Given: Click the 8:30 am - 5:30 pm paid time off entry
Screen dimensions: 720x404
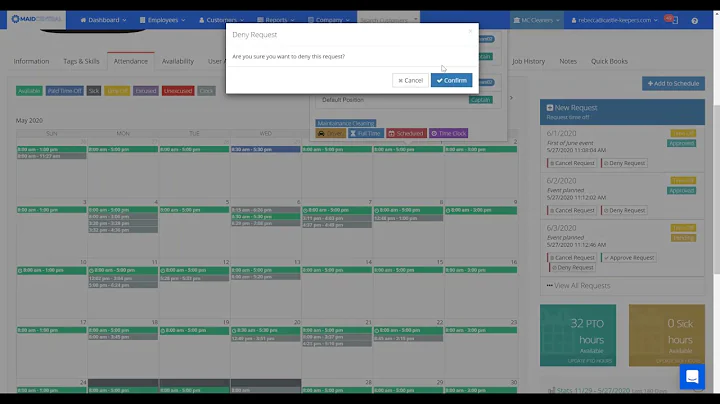Looking at the screenshot, I should pos(265,149).
